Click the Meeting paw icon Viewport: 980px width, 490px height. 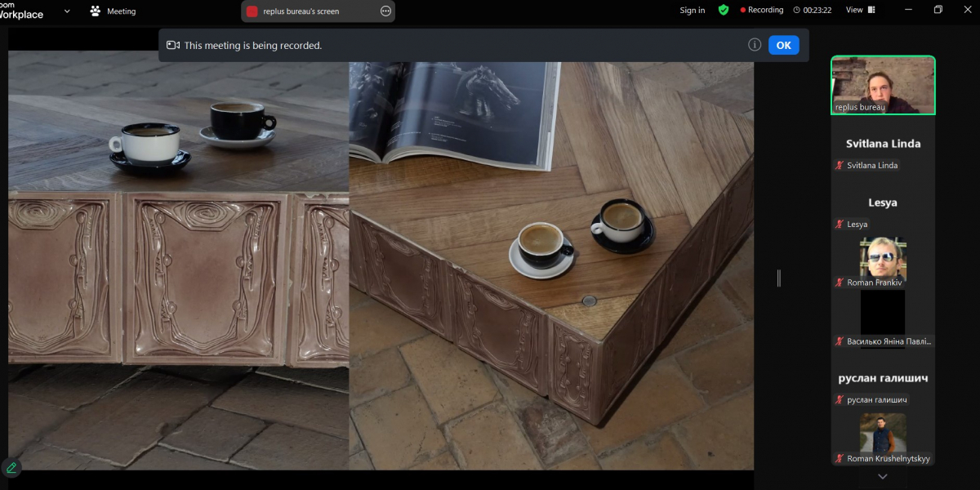(x=96, y=11)
